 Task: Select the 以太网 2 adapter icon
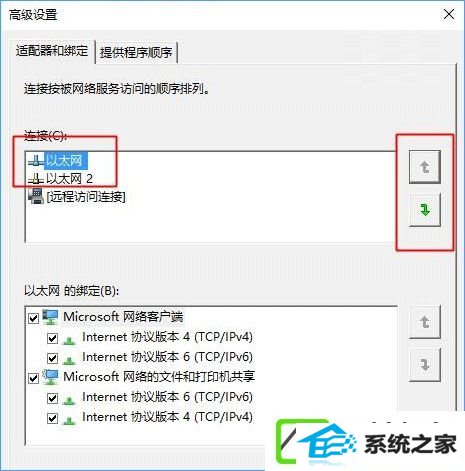click(36, 179)
